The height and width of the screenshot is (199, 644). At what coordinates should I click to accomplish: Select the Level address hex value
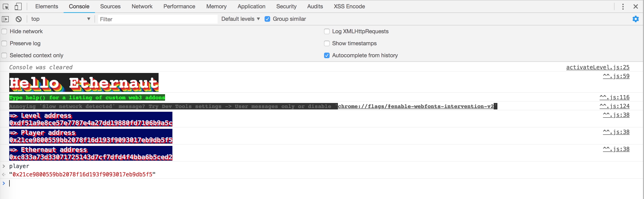[x=91, y=123]
